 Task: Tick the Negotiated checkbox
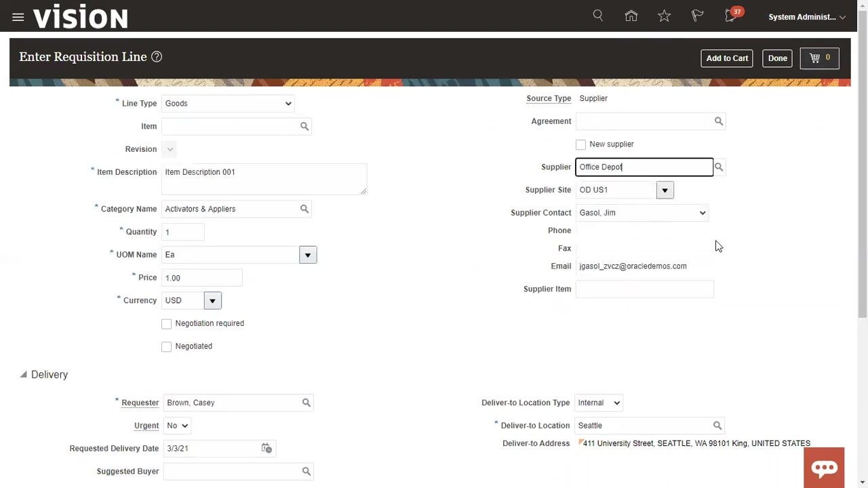167,346
